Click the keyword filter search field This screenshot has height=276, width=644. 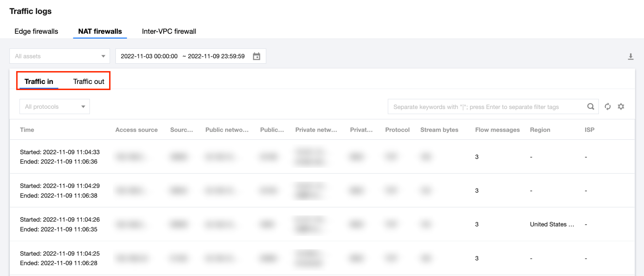point(486,107)
